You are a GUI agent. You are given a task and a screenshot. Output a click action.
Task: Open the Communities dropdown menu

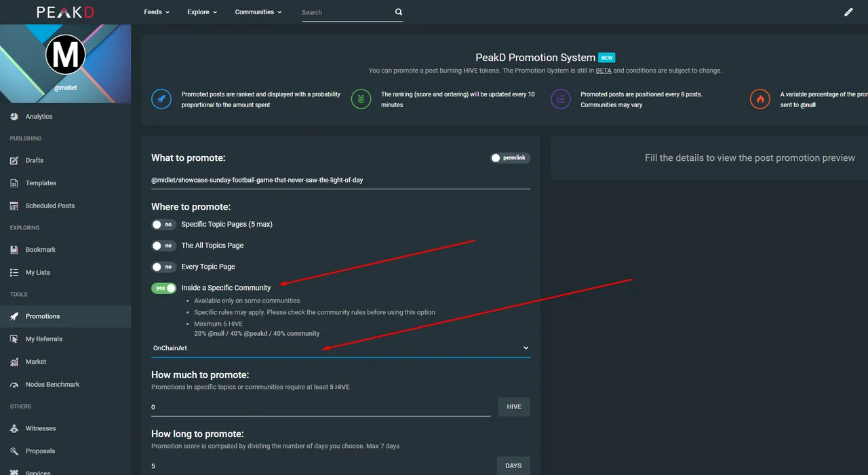click(x=258, y=12)
